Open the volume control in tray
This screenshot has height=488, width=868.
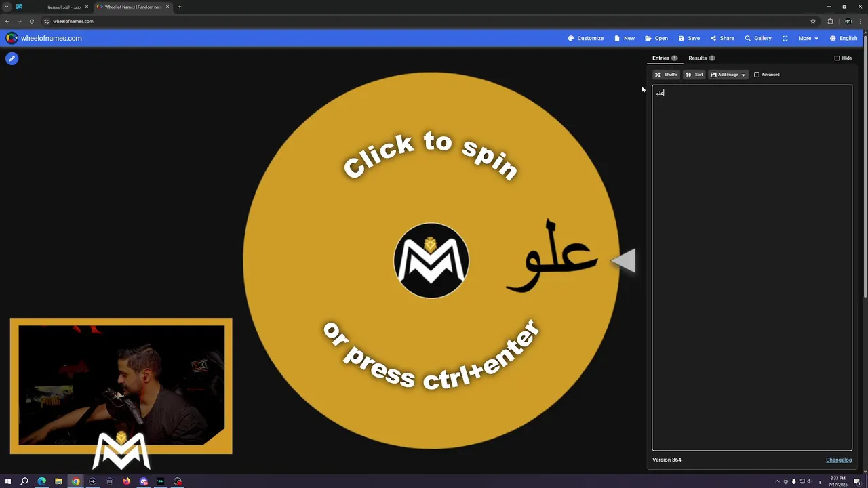810,481
